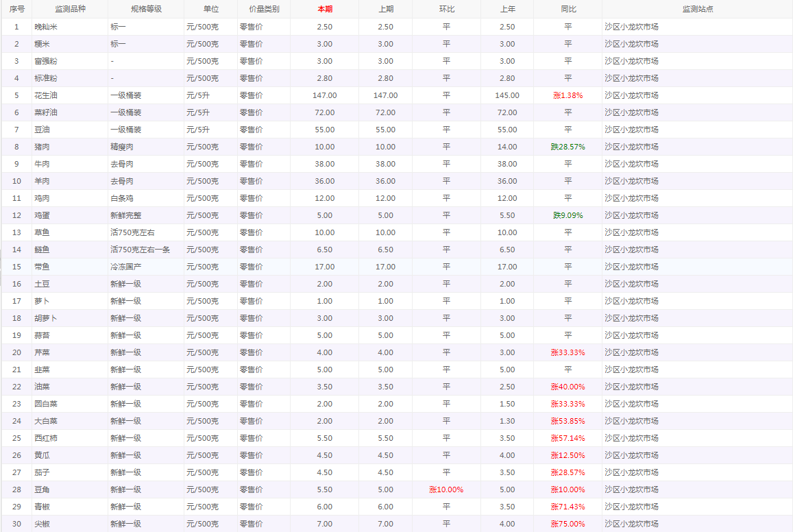Click the 涨75.00% value in last row
The width and height of the screenshot is (793, 532).
(x=568, y=524)
